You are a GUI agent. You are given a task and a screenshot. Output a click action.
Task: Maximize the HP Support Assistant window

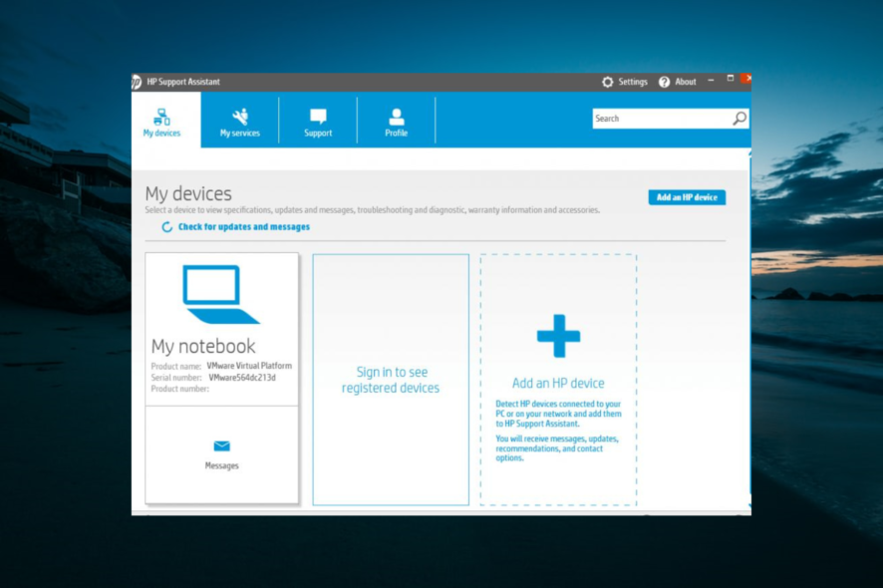pos(731,79)
